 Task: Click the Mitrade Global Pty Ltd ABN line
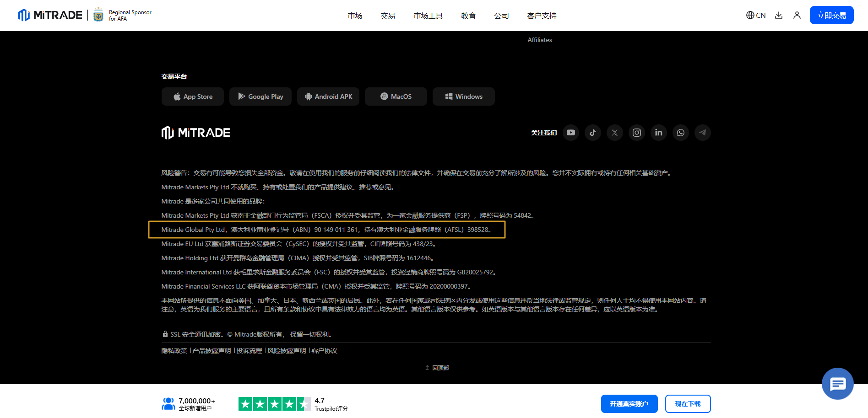(x=327, y=230)
